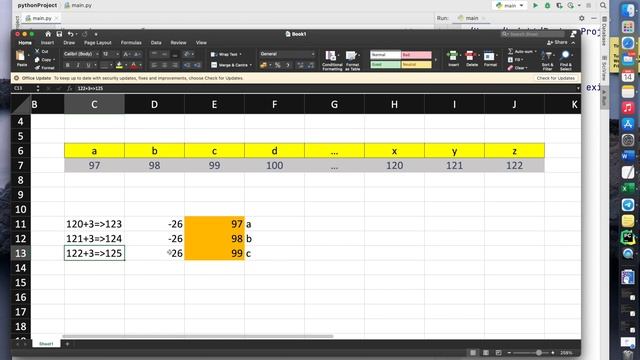
Task: Toggle Wrap Text
Action: click(x=225, y=54)
